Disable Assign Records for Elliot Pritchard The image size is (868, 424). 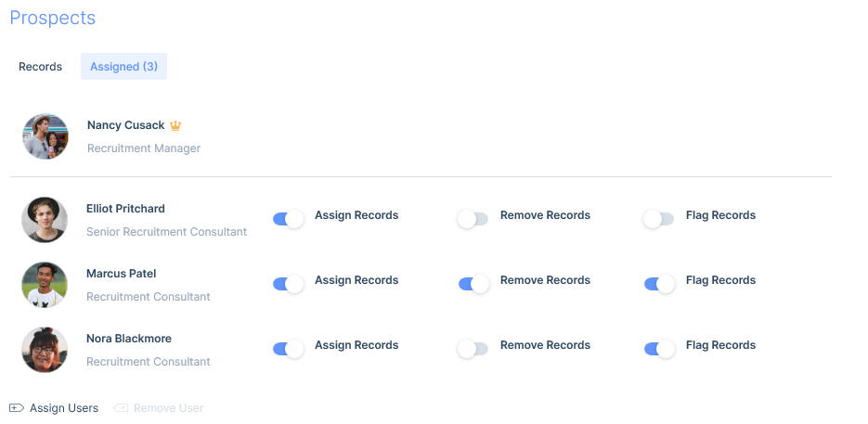tap(289, 219)
